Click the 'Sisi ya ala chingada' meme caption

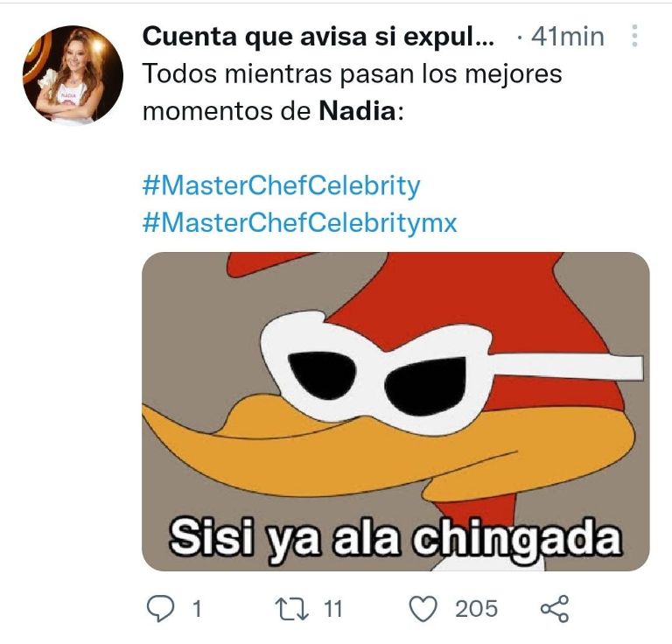[395, 537]
